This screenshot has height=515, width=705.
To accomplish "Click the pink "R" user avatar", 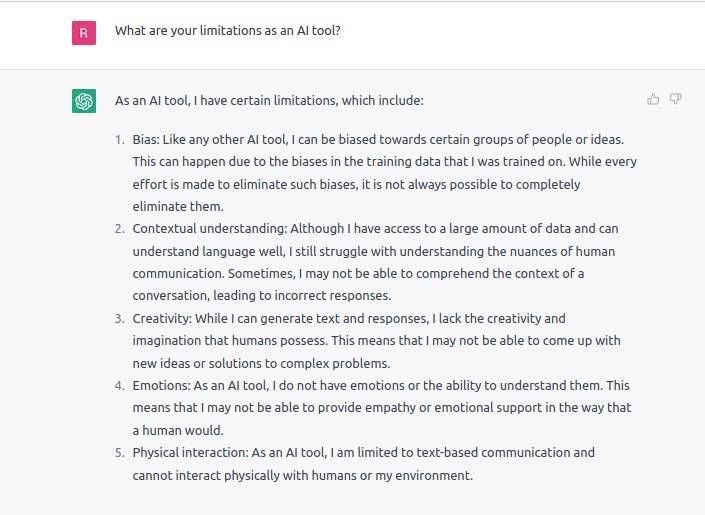I will [x=84, y=32].
